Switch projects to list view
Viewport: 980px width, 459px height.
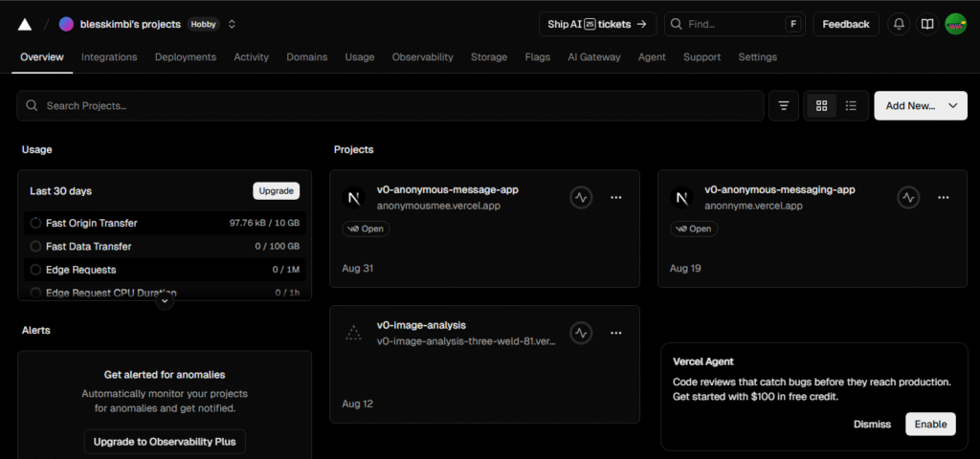tap(851, 105)
